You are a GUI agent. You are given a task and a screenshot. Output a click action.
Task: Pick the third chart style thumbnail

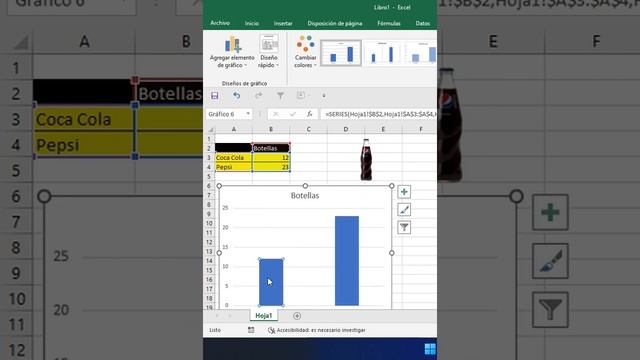pyautogui.click(x=420, y=53)
